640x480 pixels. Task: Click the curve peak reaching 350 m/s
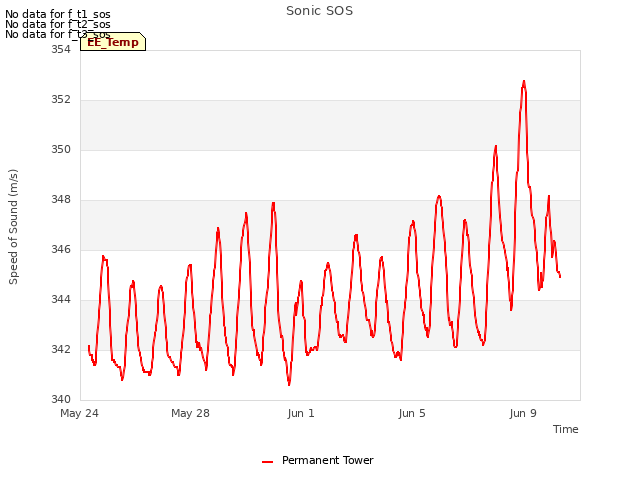[496, 147]
